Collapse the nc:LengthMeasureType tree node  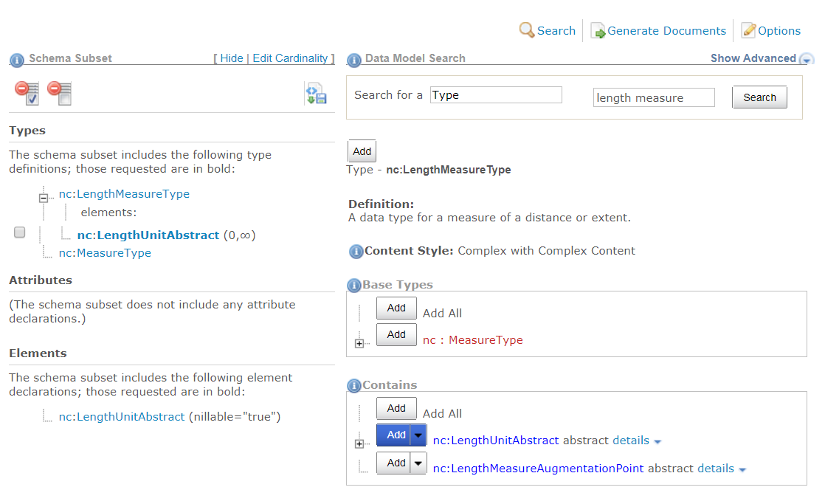click(44, 198)
